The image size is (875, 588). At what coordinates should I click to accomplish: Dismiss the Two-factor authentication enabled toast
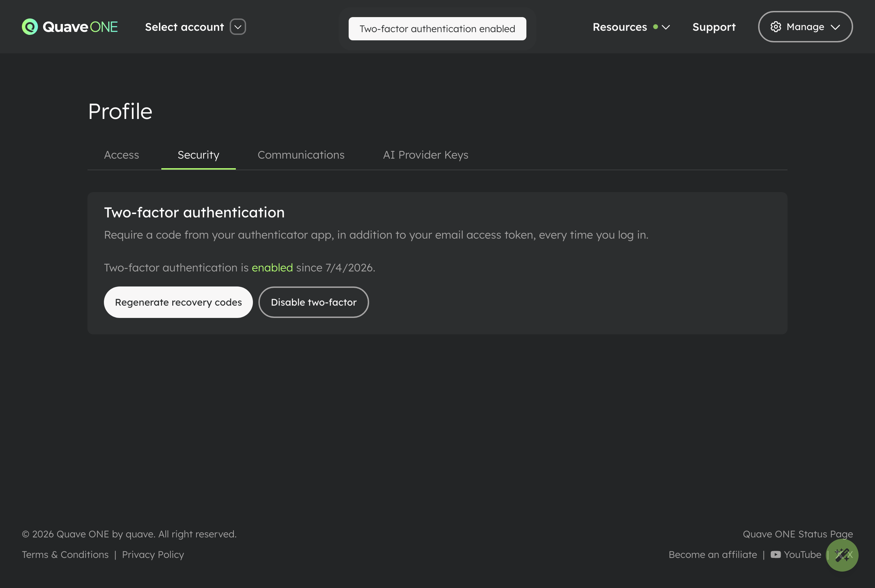coord(437,28)
